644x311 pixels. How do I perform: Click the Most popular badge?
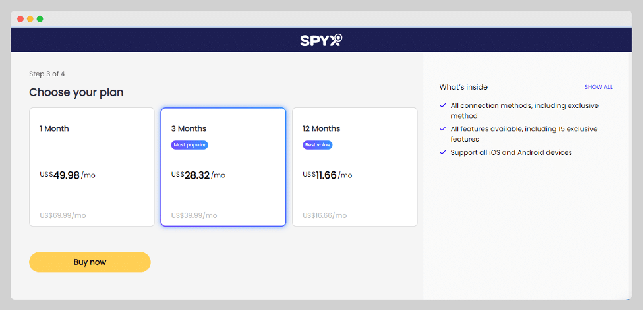190,145
